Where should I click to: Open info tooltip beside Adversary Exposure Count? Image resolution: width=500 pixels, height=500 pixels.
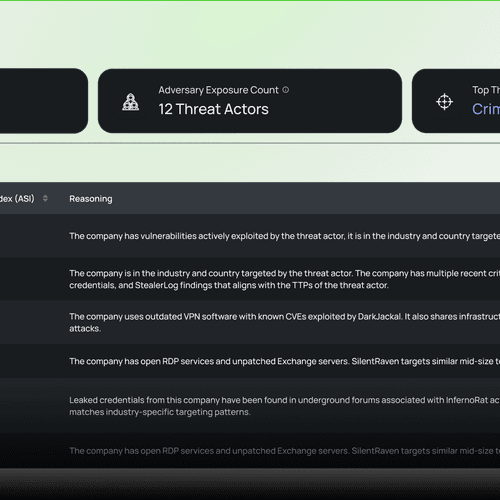coord(286,90)
